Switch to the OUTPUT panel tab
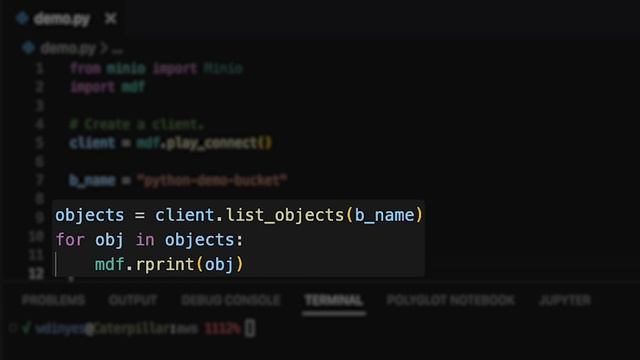Image resolution: width=640 pixels, height=360 pixels. [x=133, y=300]
